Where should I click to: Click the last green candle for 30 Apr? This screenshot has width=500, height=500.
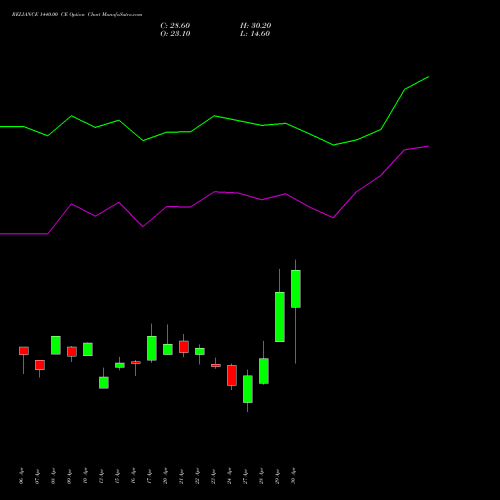pos(296,289)
